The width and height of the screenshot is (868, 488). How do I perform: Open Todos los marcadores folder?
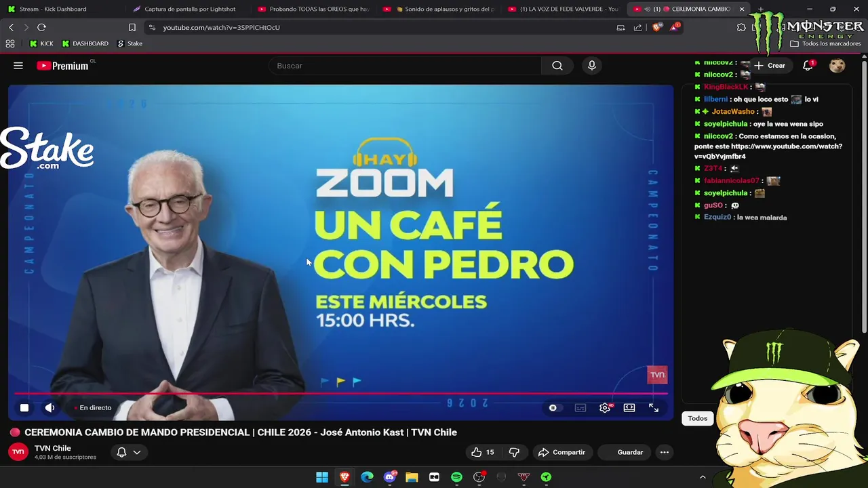pyautogui.click(x=825, y=43)
